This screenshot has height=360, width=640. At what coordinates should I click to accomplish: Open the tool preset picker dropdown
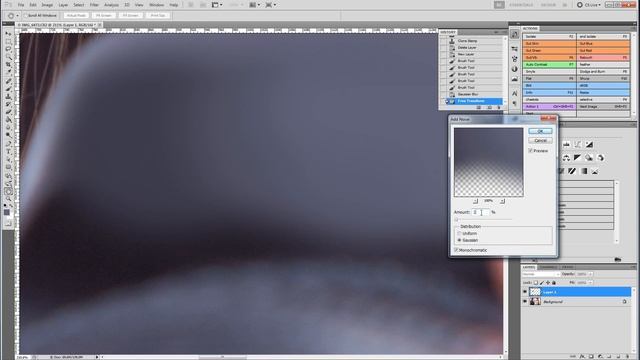pos(17,16)
